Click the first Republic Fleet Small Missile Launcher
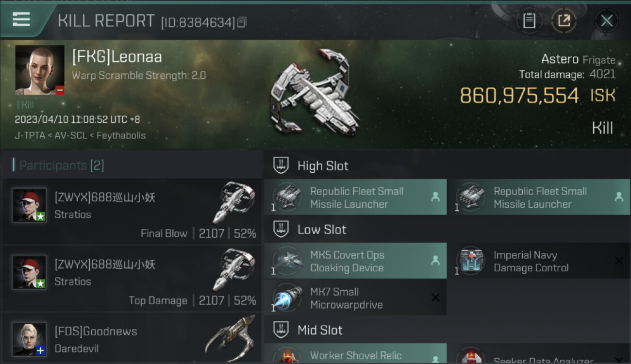631x364 pixels. click(355, 198)
